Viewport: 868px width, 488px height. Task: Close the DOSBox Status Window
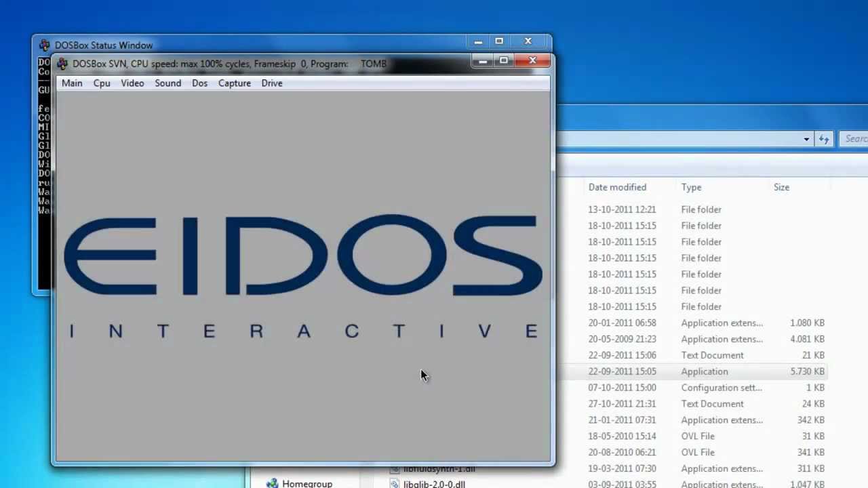tap(528, 42)
